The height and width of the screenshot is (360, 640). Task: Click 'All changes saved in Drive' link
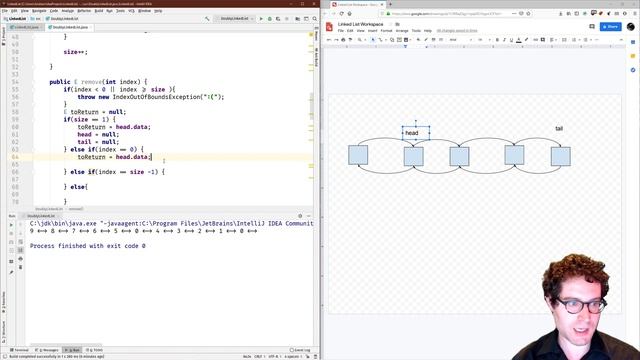[457, 31]
